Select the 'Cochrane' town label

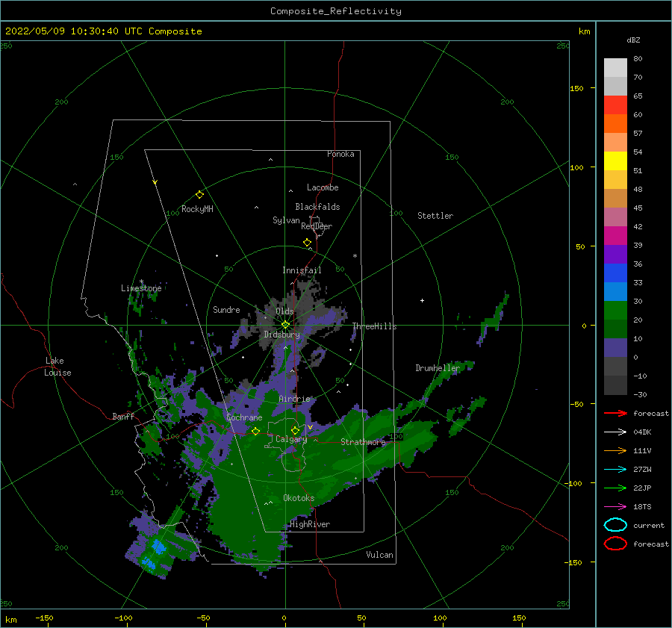(244, 417)
